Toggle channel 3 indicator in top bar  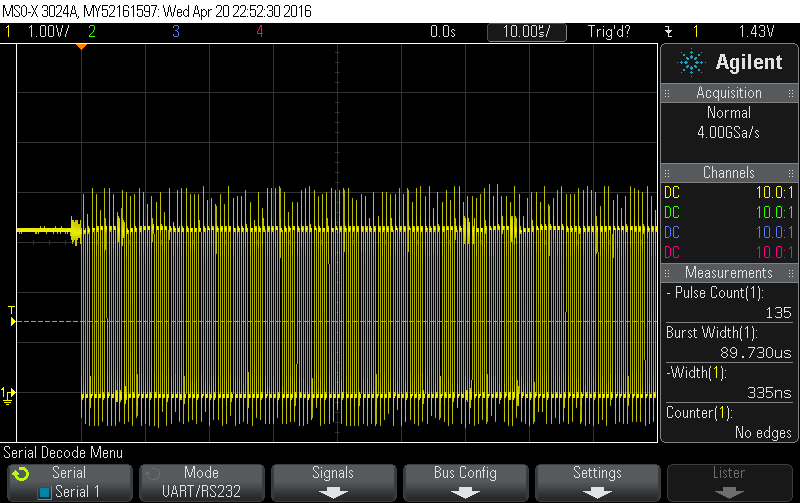point(176,32)
